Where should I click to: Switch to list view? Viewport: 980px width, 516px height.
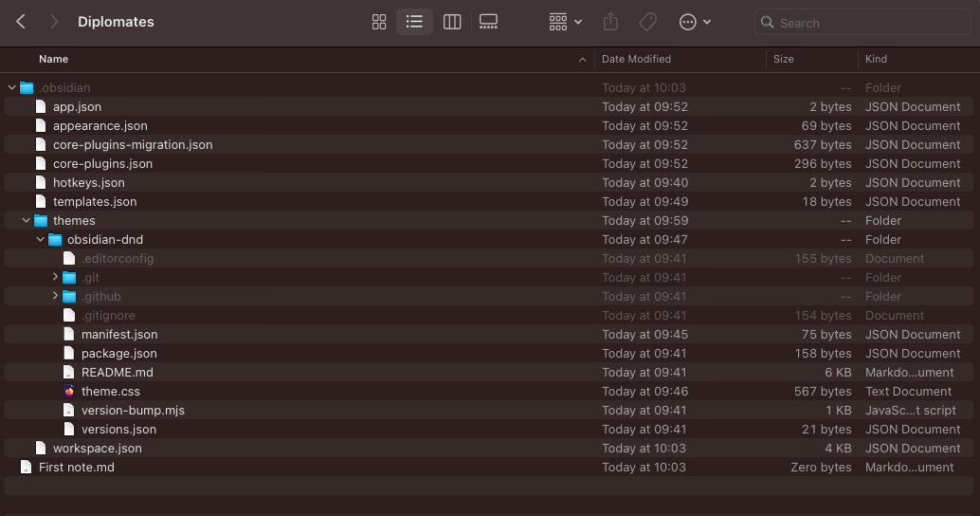[x=414, y=22]
